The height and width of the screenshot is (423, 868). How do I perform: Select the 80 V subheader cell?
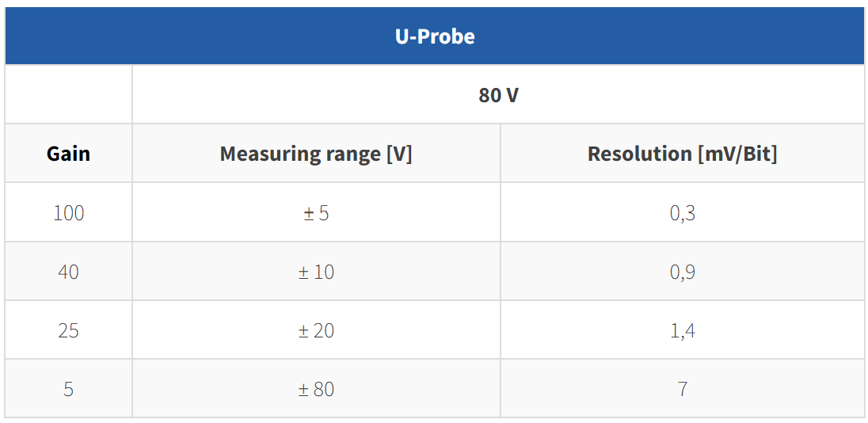[498, 95]
